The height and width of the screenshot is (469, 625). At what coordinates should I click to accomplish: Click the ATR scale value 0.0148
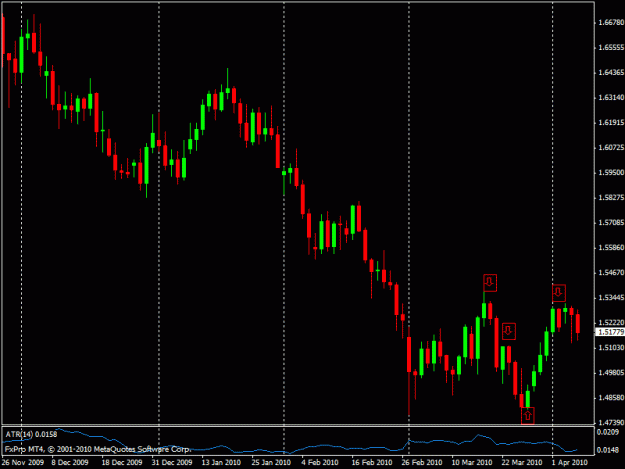(608, 450)
